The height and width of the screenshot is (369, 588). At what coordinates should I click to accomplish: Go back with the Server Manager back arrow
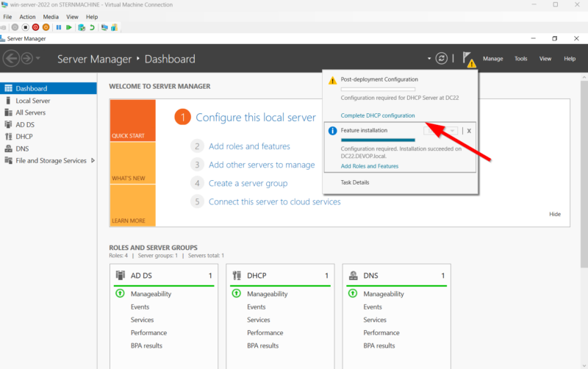(11, 59)
